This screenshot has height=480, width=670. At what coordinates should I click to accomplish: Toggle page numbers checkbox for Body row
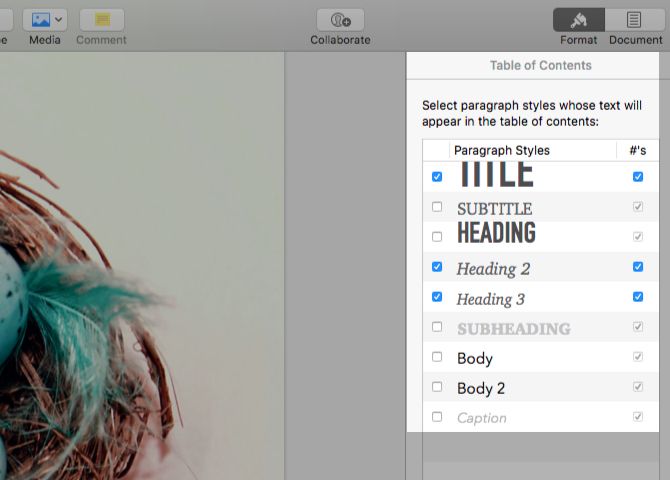click(x=638, y=357)
